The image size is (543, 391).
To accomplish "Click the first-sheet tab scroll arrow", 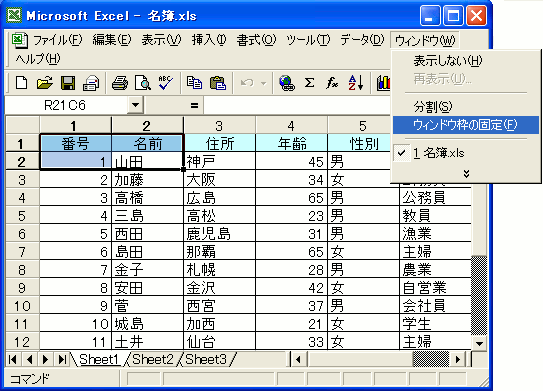I will coord(13,359).
